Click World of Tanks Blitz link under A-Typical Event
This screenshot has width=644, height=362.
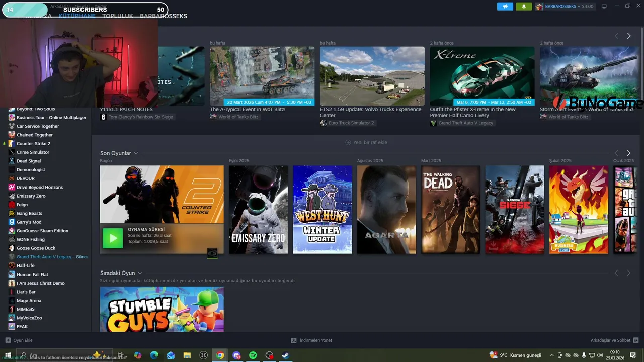pyautogui.click(x=238, y=117)
